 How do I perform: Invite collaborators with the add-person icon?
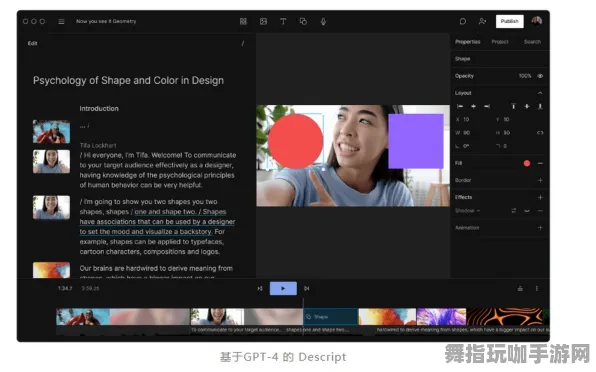(x=482, y=21)
